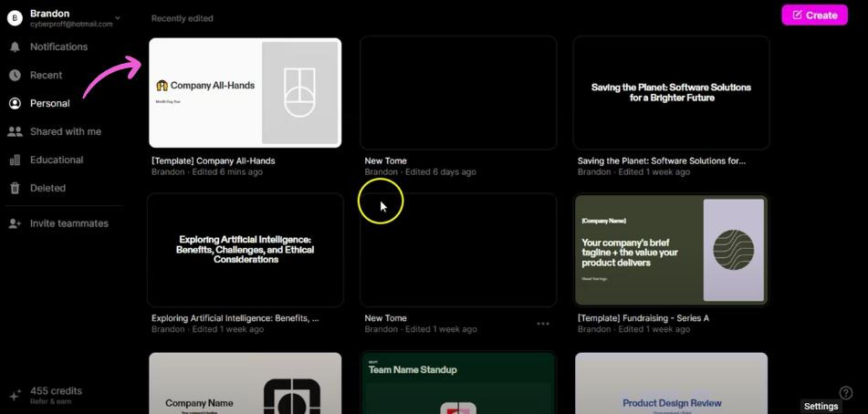Click the "Saving the Planet: Software Solutions for..." title
This screenshot has height=414, width=868.
[x=662, y=160]
